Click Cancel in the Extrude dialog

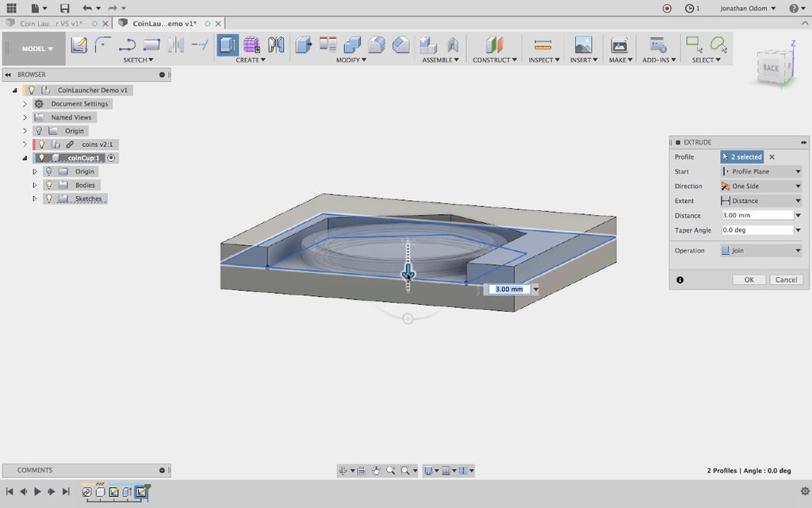point(786,279)
